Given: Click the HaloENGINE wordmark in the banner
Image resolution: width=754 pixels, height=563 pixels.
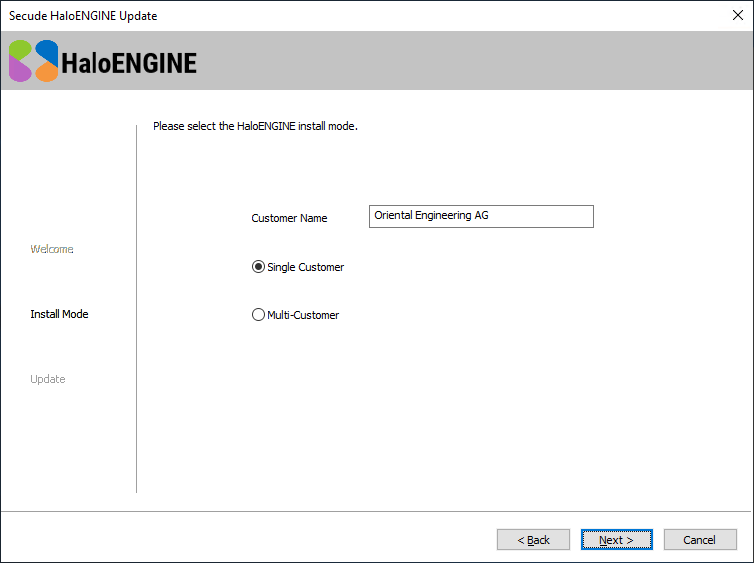Looking at the screenshot, I should coord(129,63).
